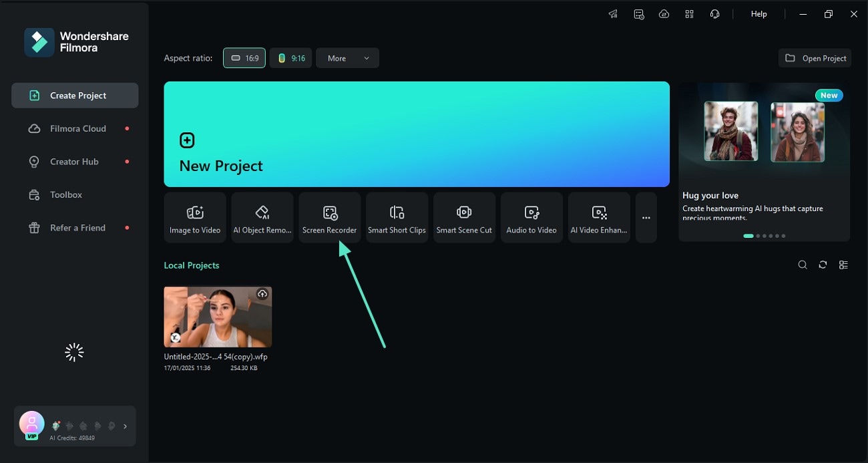The height and width of the screenshot is (463, 868).
Task: Open the Hug your love promo banner
Action: coord(765,162)
